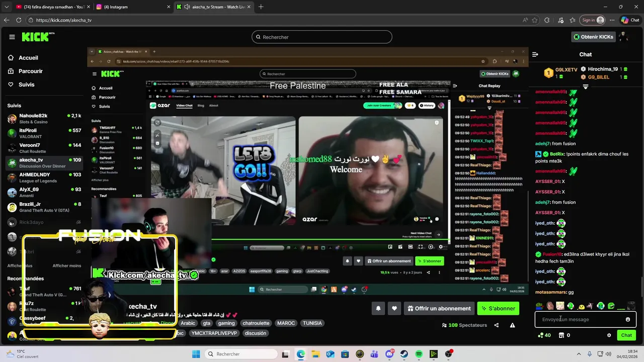Viewport: 644px width, 362px height.
Task: Switch to the Instagram browser tab
Action: 132,7
